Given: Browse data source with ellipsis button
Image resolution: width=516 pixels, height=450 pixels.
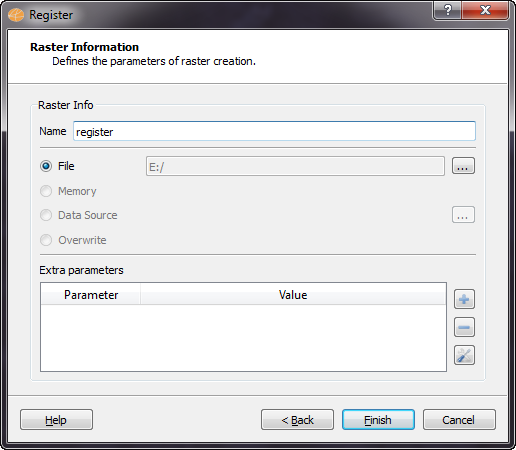Looking at the screenshot, I should [x=463, y=215].
